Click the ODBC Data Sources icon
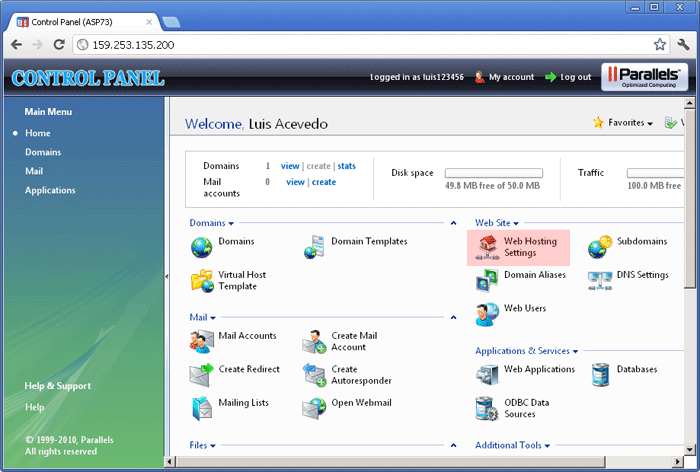This screenshot has width=700, height=472. pyautogui.click(x=488, y=408)
